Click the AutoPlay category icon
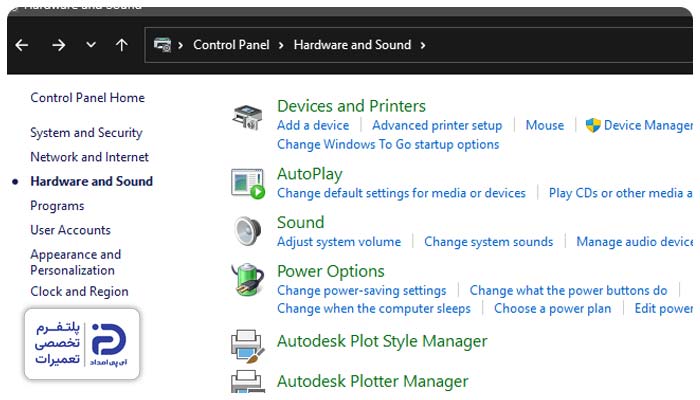Screen dimensions: 700x400 point(248,183)
